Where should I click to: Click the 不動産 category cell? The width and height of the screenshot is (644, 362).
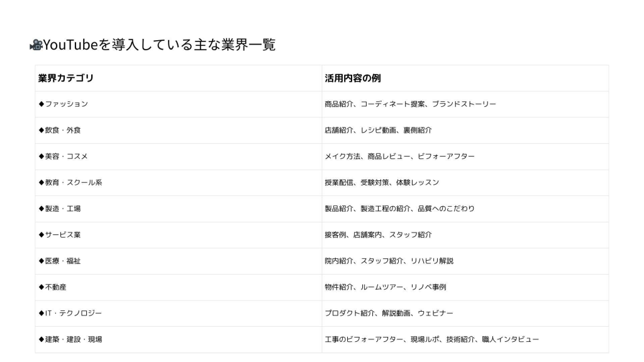click(x=53, y=287)
